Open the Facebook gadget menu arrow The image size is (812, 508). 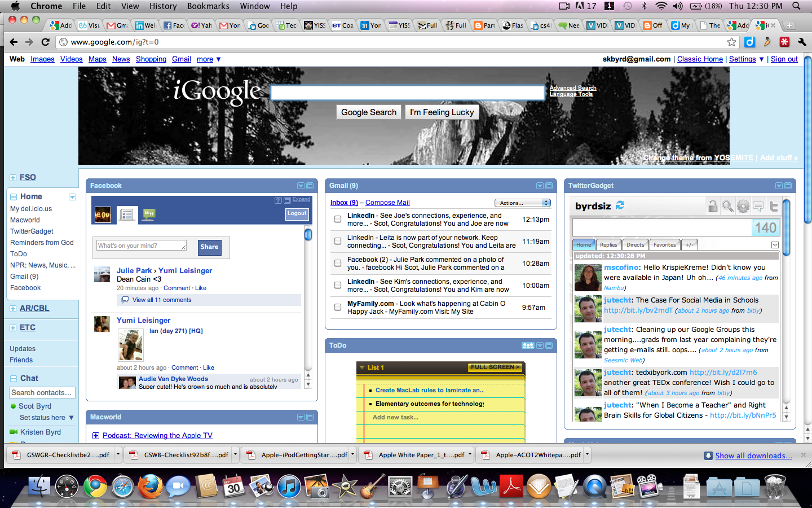(x=301, y=186)
